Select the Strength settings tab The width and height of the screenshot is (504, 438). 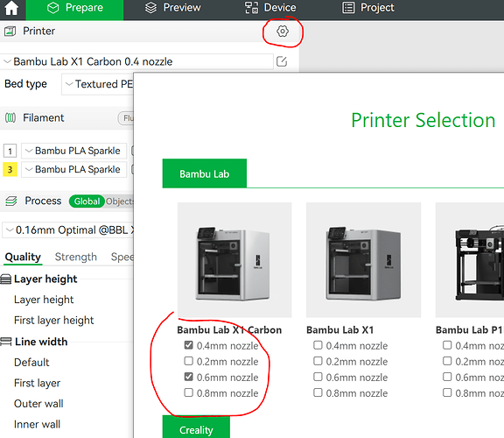[76, 257]
